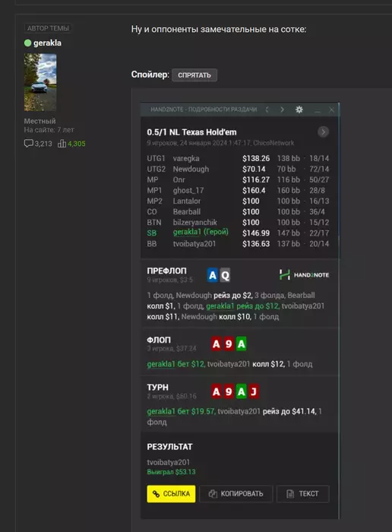392x532 pixels.
Task: Click hero name gerakla1 (Герой) in table
Action: [x=201, y=232]
